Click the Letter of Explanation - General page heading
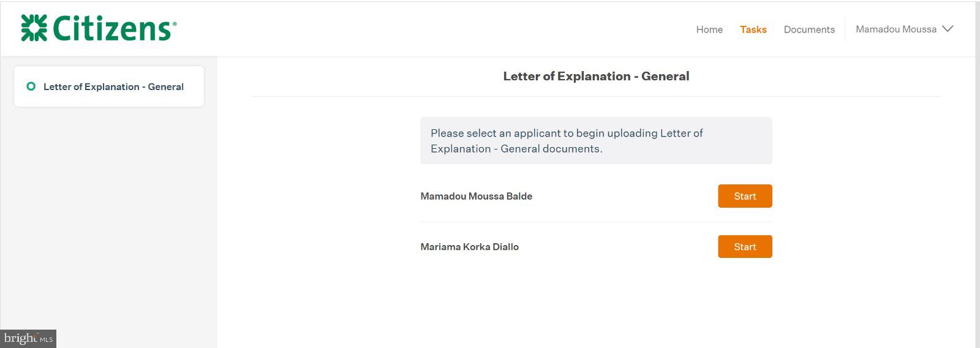Viewport: 980px width, 348px height. [x=596, y=76]
